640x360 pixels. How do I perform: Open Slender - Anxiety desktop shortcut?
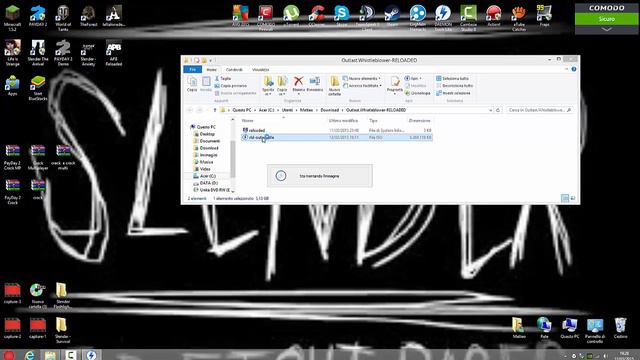(88, 52)
